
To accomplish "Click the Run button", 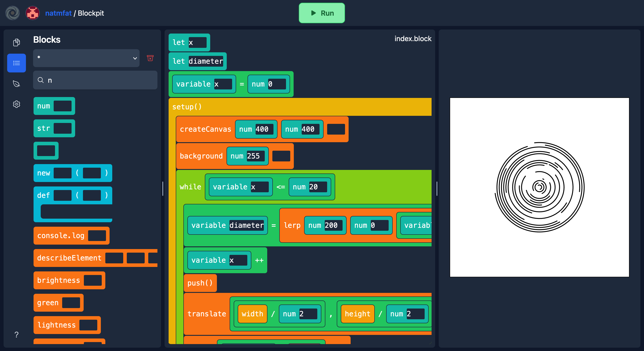I will (x=322, y=13).
